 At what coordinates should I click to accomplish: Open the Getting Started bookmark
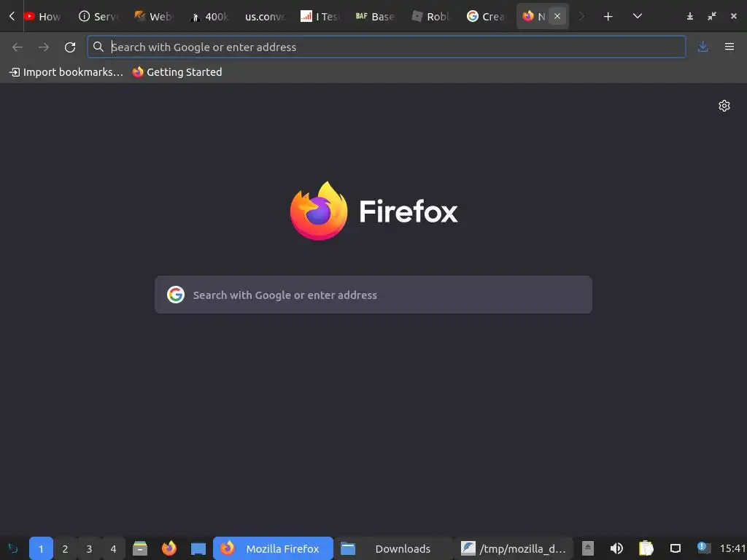tap(177, 72)
